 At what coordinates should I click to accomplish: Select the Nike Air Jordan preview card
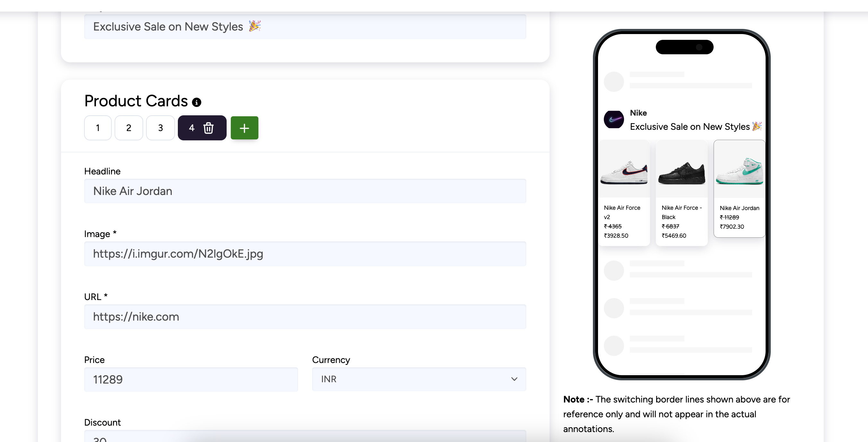(x=739, y=189)
